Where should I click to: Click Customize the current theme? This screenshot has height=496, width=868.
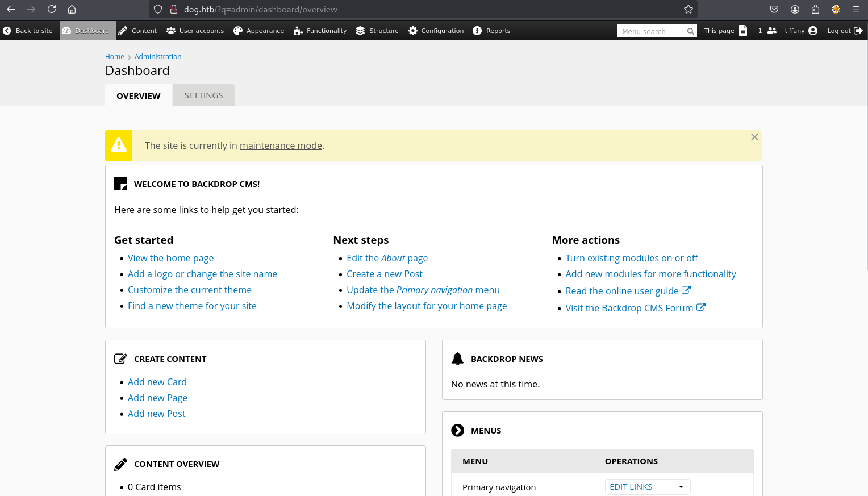(190, 290)
